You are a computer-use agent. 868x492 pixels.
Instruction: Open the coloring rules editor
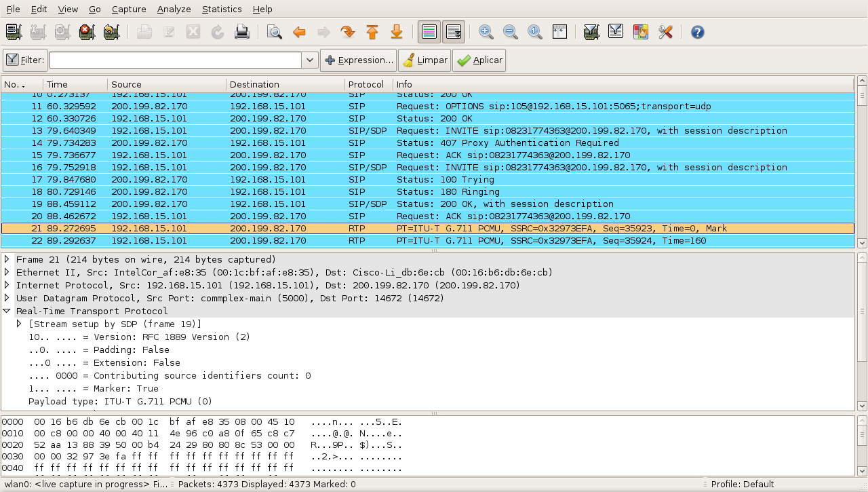coord(640,32)
